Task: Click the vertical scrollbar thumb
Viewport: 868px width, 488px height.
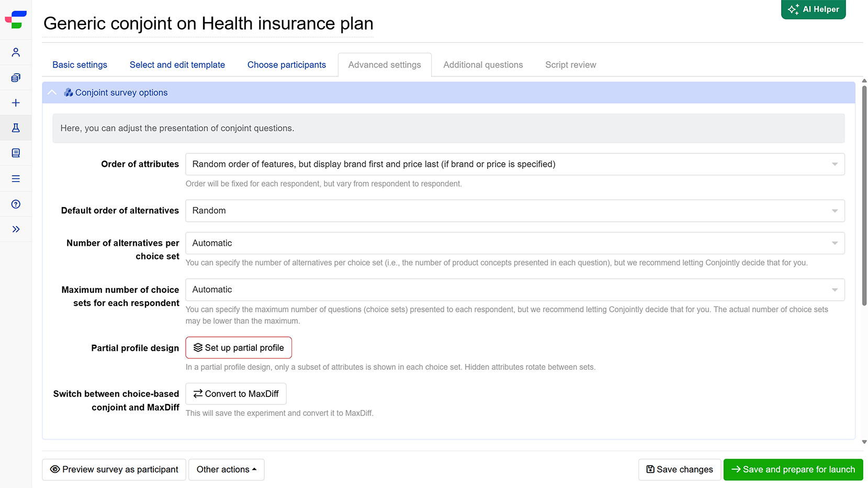Action: [864, 195]
